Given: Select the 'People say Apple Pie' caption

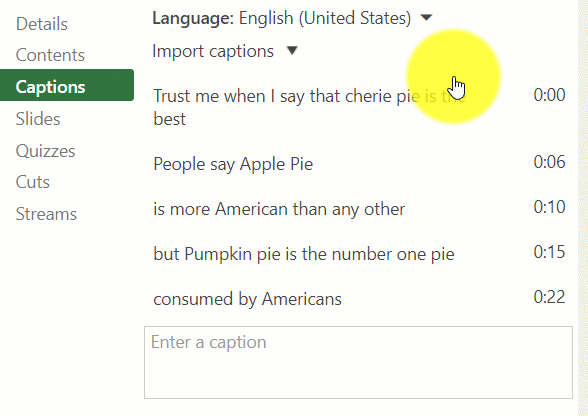Looking at the screenshot, I should [233, 164].
